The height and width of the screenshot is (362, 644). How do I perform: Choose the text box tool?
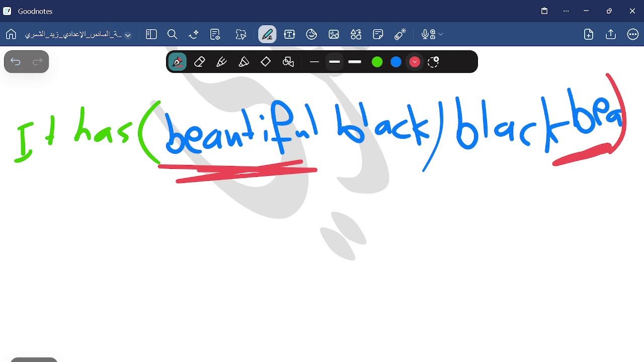[289, 34]
